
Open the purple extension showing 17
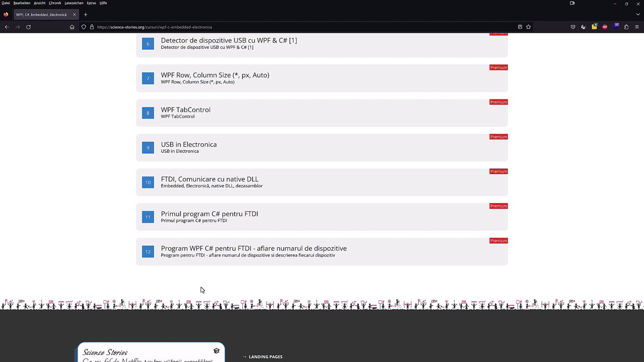tap(616, 26)
